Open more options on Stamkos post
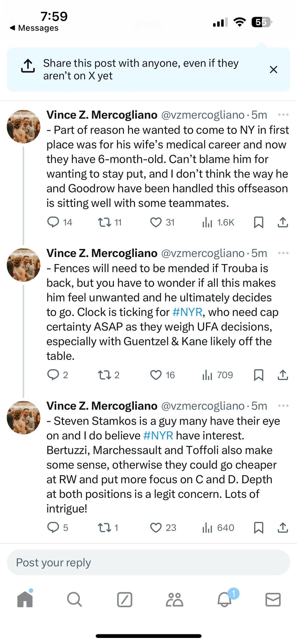The height and width of the screenshot is (644, 297). [x=283, y=406]
